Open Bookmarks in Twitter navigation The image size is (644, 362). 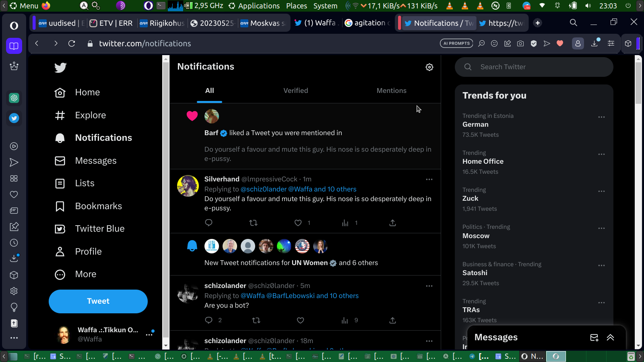[x=88, y=206]
